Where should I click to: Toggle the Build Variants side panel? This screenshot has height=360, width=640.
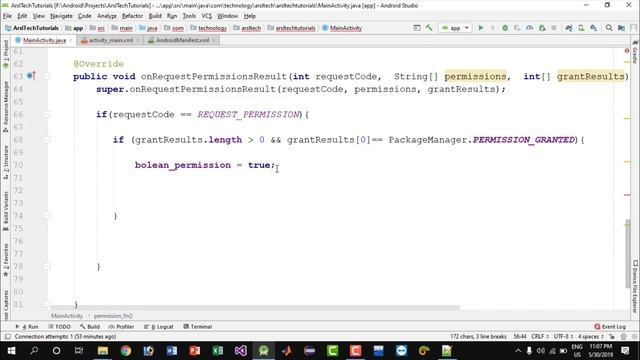6,211
